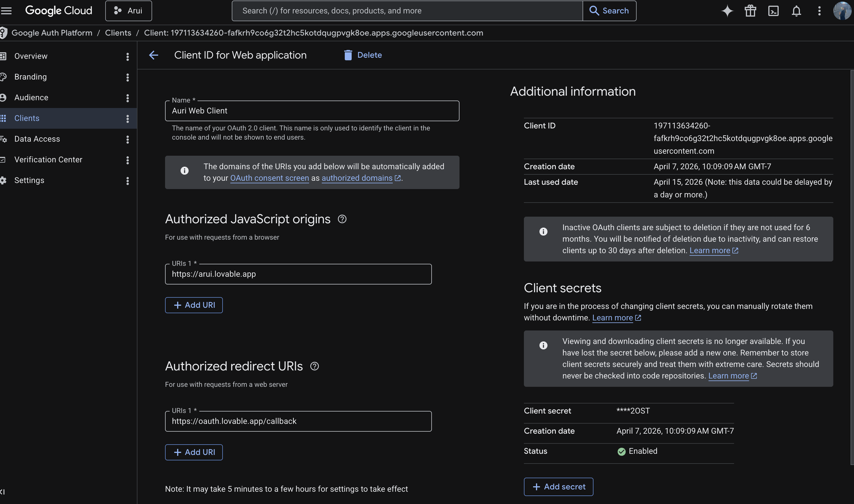The width and height of the screenshot is (854, 504).
Task: Open the top bar more options menu
Action: point(819,11)
